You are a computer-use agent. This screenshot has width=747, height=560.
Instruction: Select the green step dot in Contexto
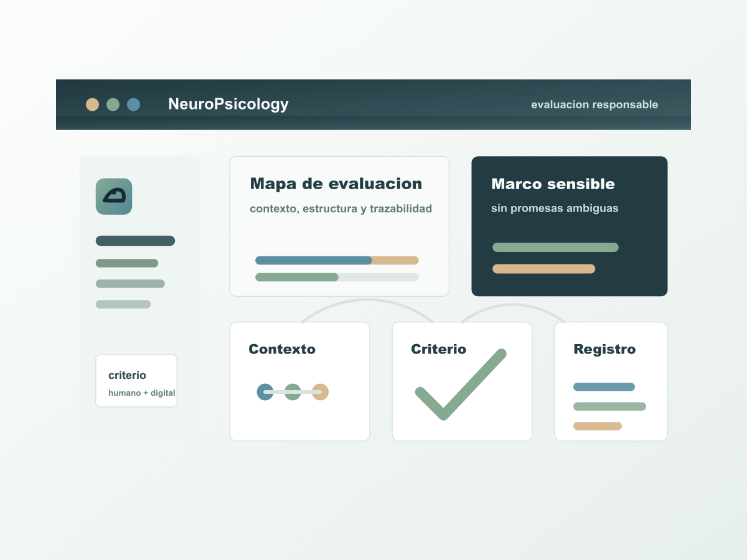[293, 392]
